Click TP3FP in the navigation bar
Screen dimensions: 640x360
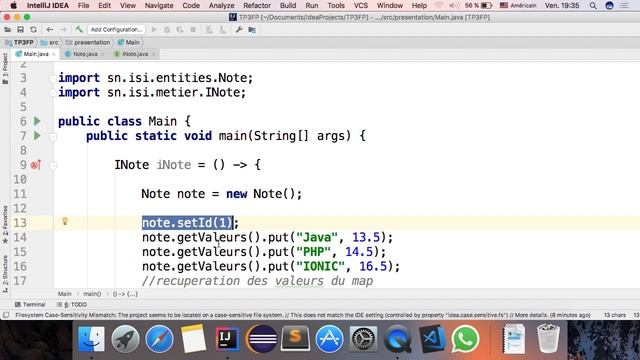20,42
